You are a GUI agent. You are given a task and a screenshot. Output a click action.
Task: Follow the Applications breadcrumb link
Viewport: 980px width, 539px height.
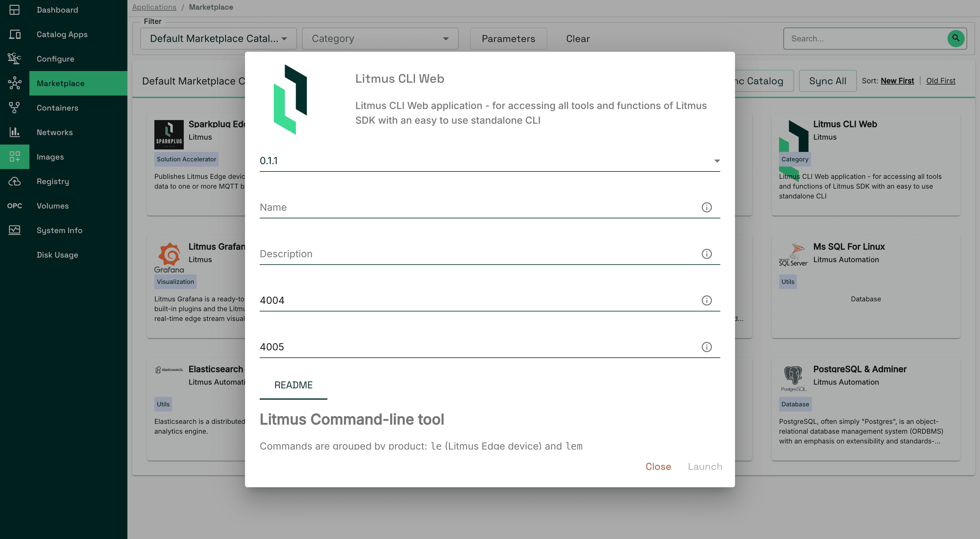(x=154, y=7)
